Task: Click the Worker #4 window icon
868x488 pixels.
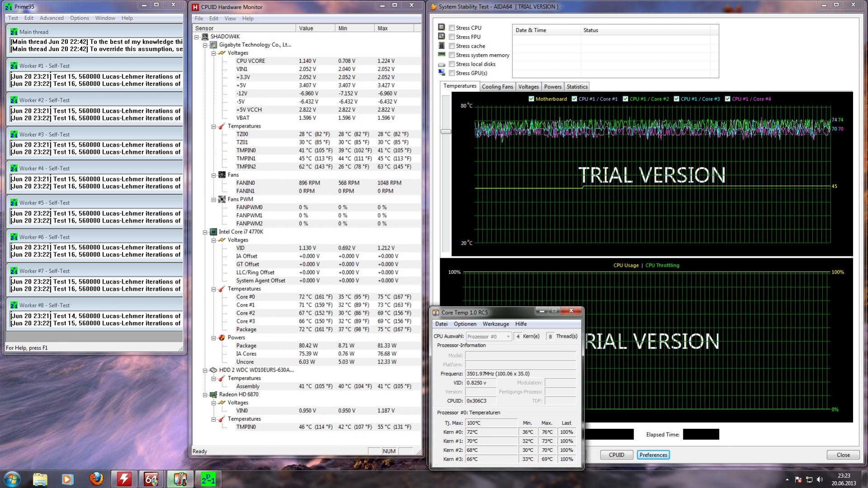Action: (14, 168)
